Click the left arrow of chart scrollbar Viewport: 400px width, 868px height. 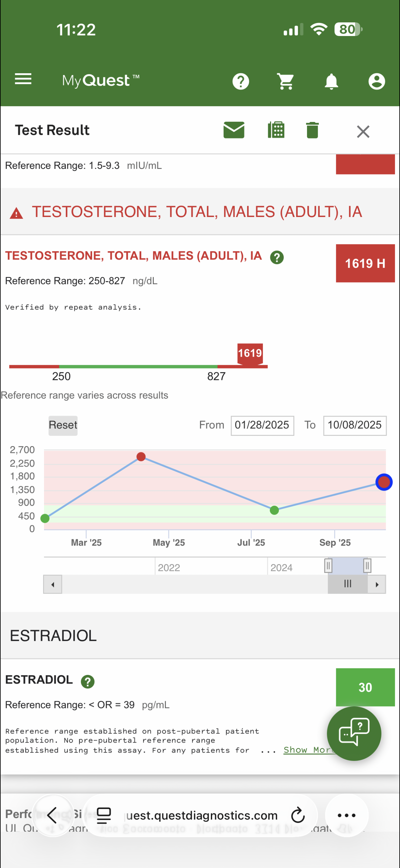click(52, 584)
